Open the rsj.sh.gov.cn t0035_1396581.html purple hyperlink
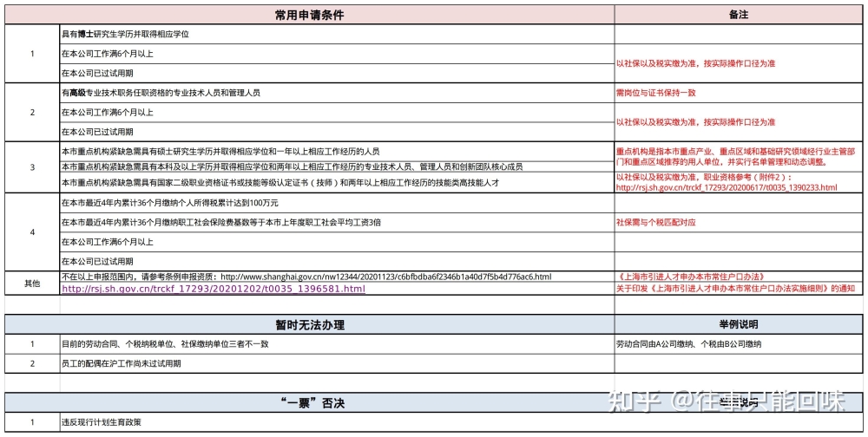 click(214, 289)
